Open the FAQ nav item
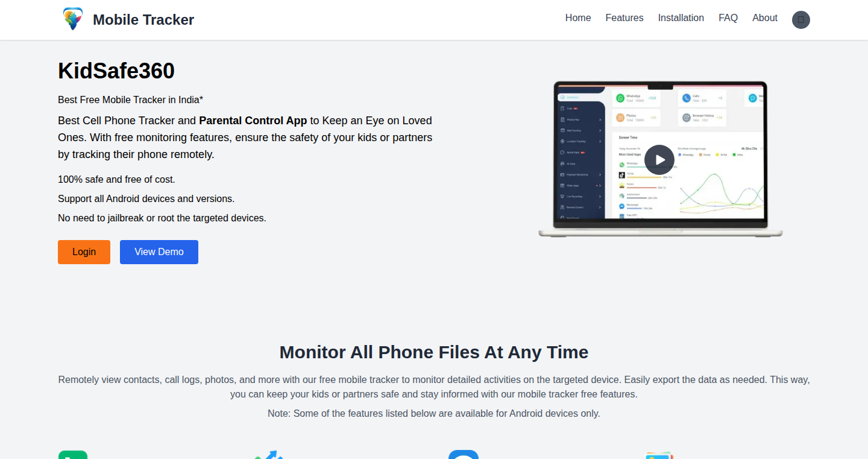This screenshot has height=459, width=868. point(728,18)
